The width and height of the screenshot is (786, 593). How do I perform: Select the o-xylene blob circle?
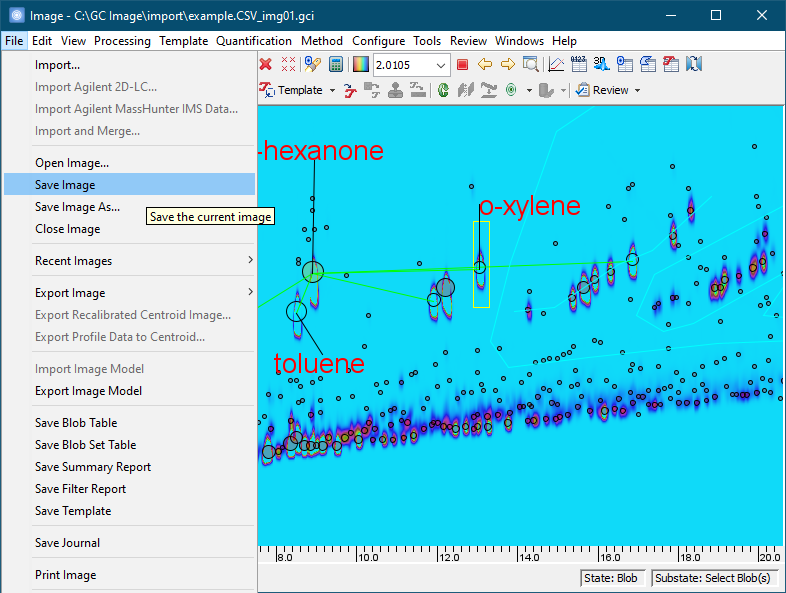(x=480, y=267)
